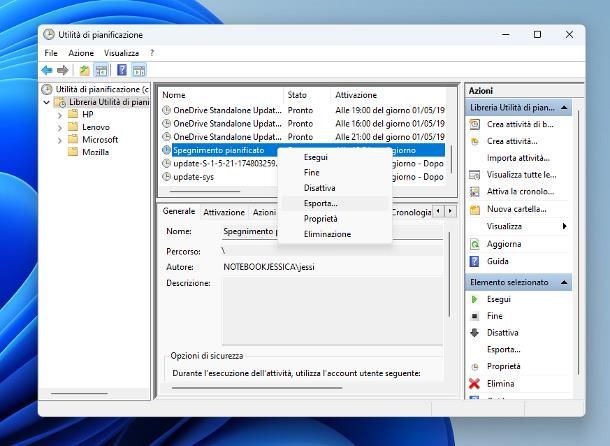Sort tasks by the Attivazione column header

click(389, 95)
